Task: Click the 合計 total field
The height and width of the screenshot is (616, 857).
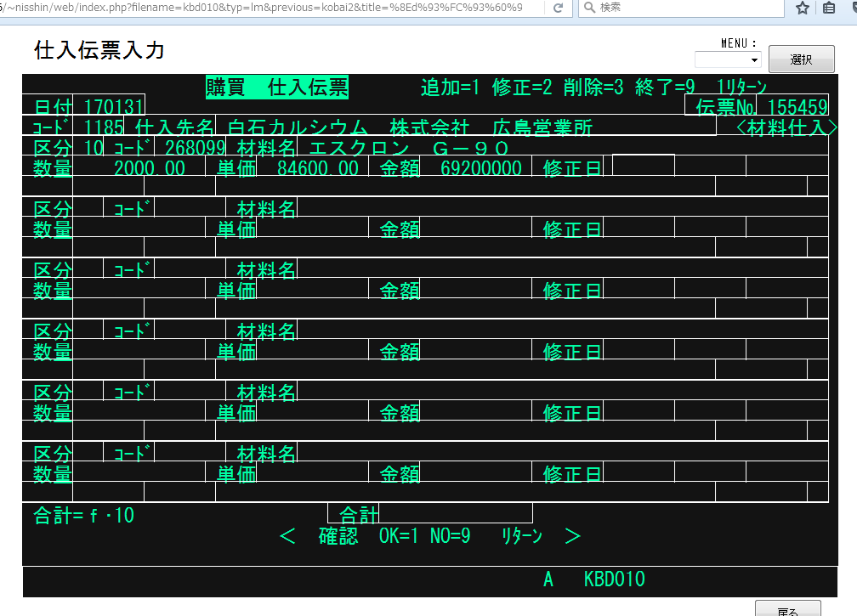Action: tap(455, 513)
